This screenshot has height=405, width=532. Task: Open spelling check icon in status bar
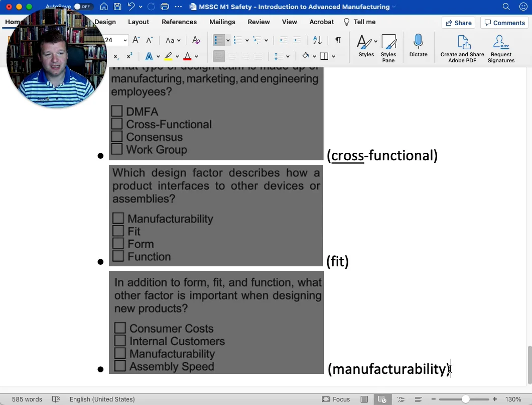[x=56, y=399]
